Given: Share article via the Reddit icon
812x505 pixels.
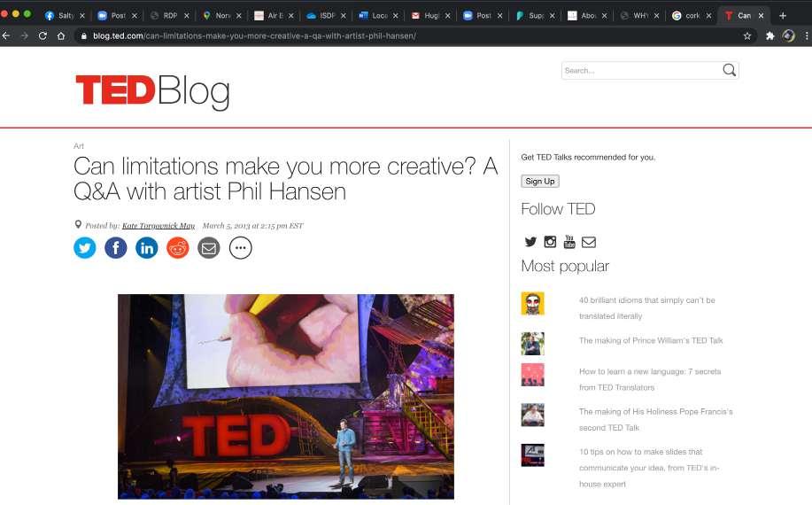Looking at the screenshot, I should click(x=178, y=248).
